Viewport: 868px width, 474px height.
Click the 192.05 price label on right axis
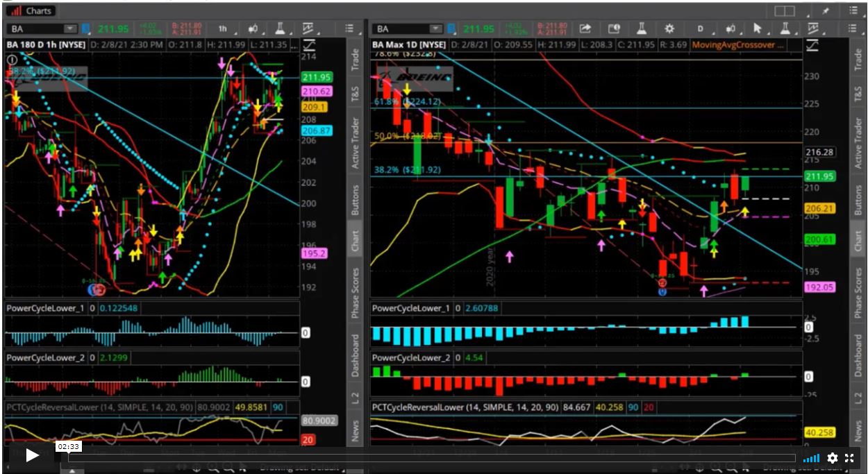[819, 287]
